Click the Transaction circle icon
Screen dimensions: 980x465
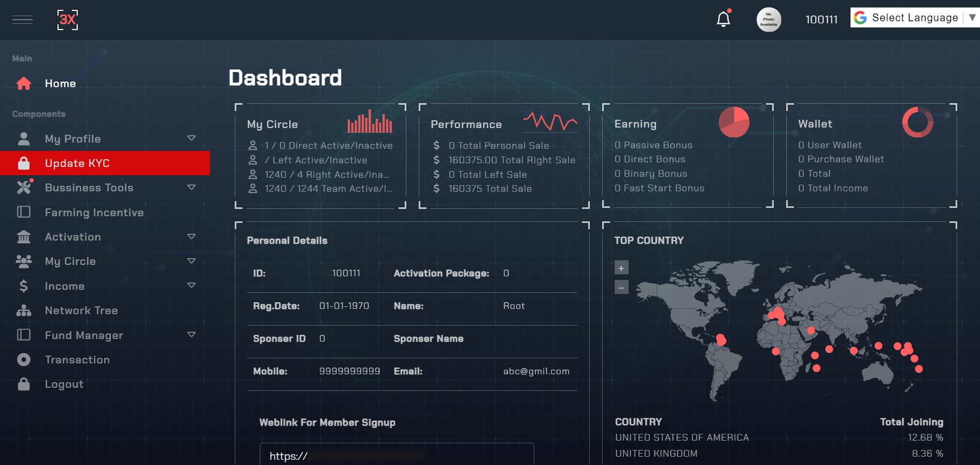24,360
